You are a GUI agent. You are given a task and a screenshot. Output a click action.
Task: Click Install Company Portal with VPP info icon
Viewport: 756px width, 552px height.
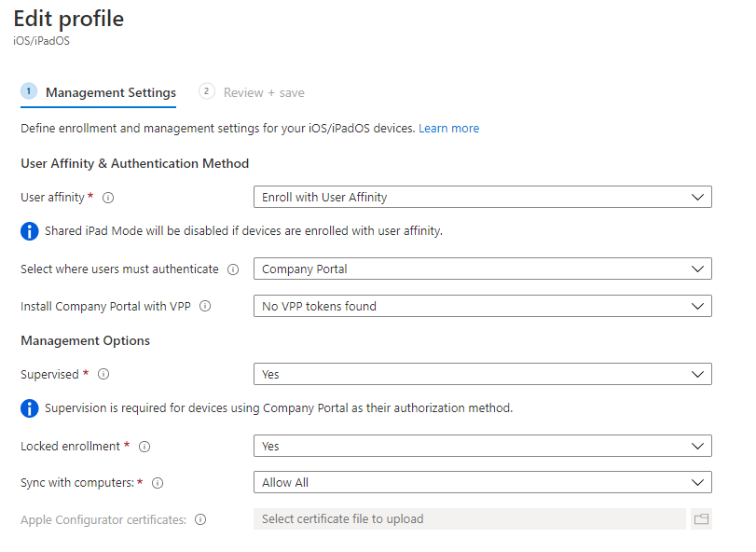pyautogui.click(x=205, y=306)
